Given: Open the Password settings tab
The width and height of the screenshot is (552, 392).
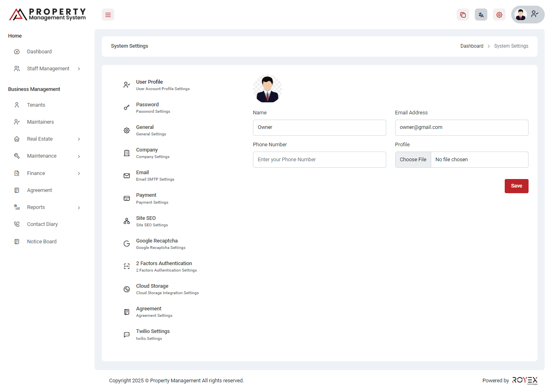Looking at the screenshot, I should 147,107.
